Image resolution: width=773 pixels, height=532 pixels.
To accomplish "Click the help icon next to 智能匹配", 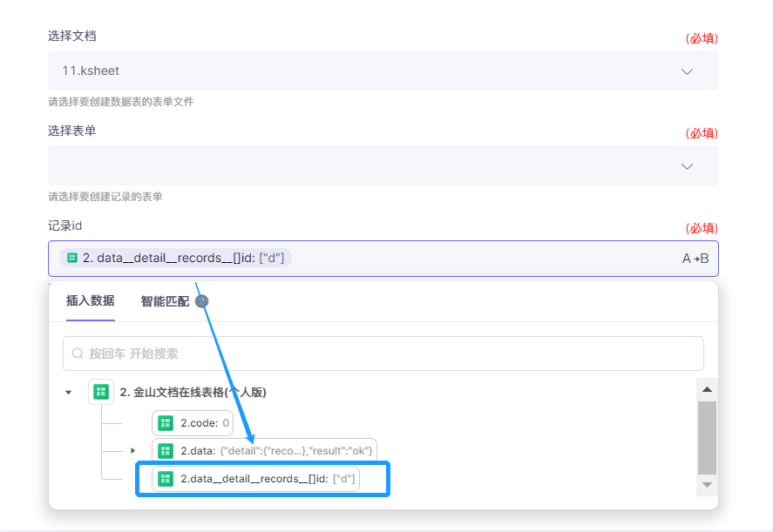I will pyautogui.click(x=201, y=301).
